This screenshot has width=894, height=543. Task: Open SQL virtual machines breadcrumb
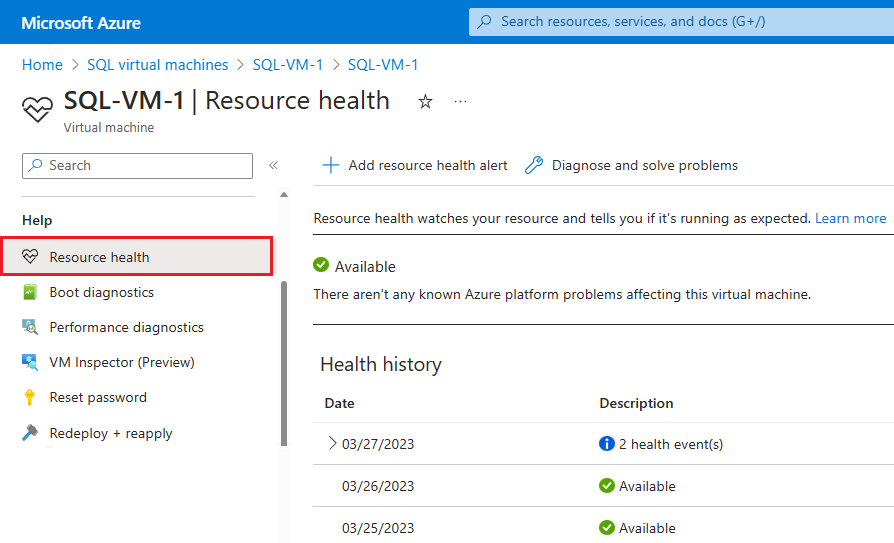[157, 65]
